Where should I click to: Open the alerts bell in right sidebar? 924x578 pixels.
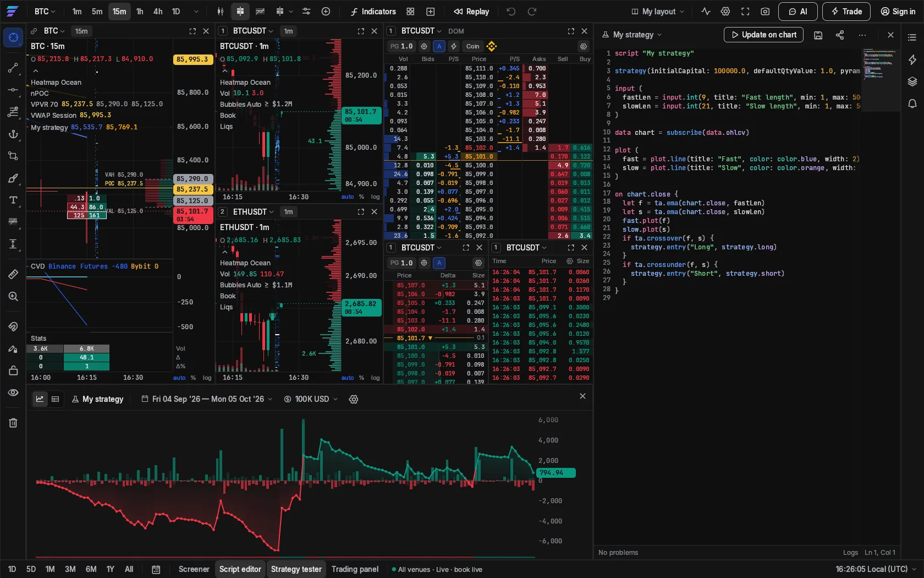point(912,103)
